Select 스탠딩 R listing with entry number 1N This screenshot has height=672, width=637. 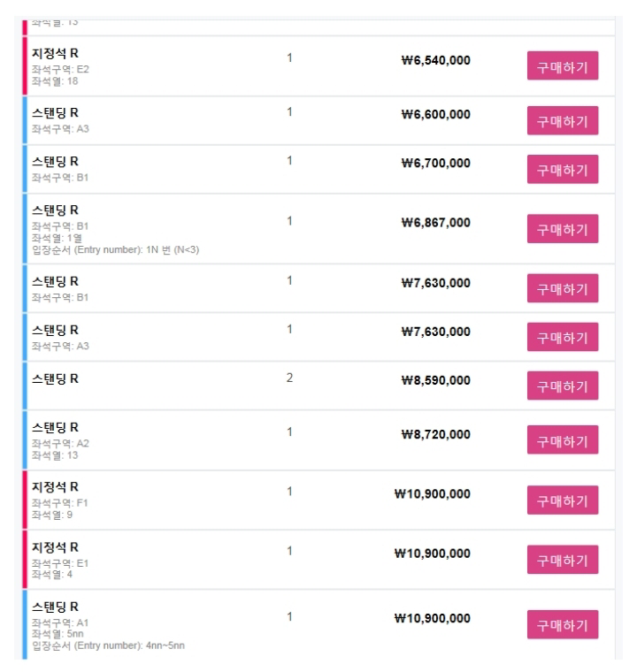(55, 210)
